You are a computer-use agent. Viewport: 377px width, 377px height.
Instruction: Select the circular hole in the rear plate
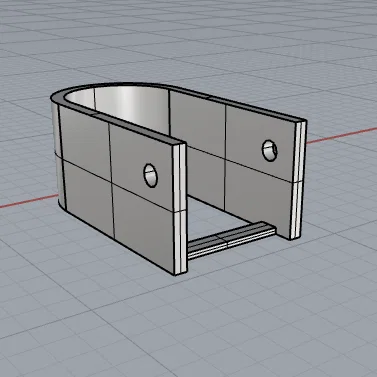point(270,150)
